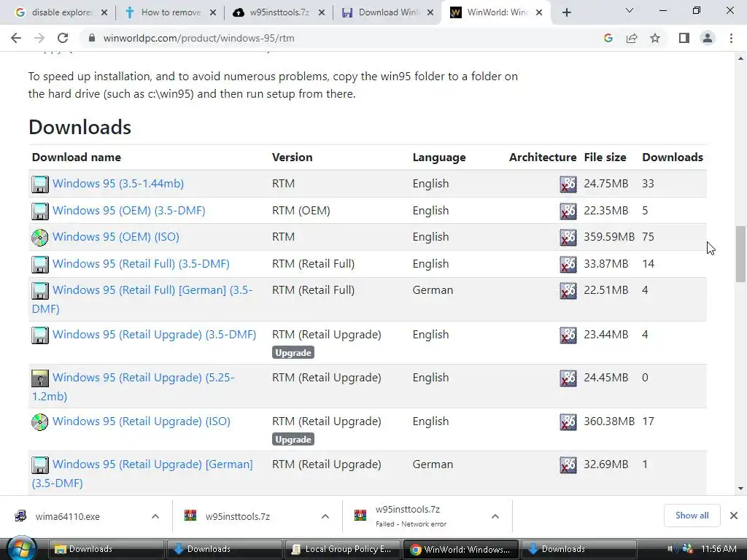Screen dimensions: 747x560
Task: Click the page vertical scrollbar thumb
Action: pos(740,254)
